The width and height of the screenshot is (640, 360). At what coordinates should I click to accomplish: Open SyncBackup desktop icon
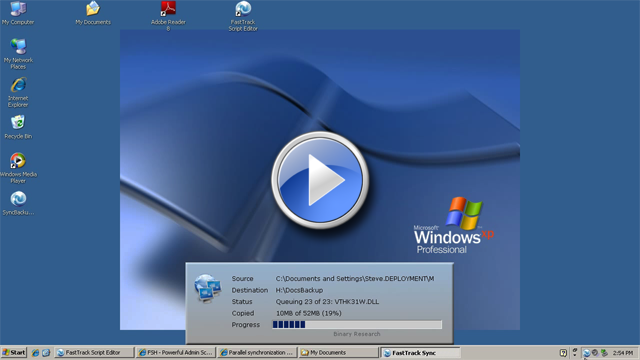pos(18,203)
